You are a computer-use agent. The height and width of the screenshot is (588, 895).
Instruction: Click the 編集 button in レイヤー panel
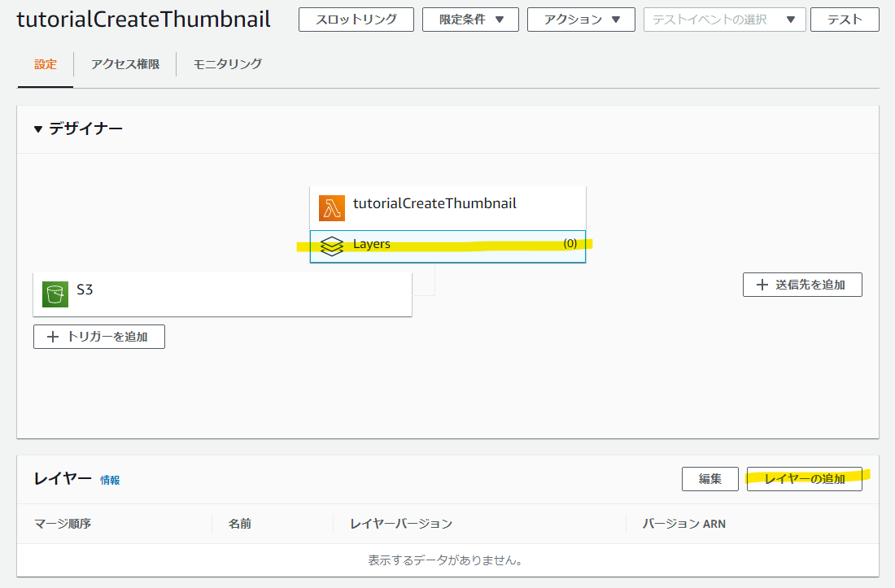click(x=710, y=479)
